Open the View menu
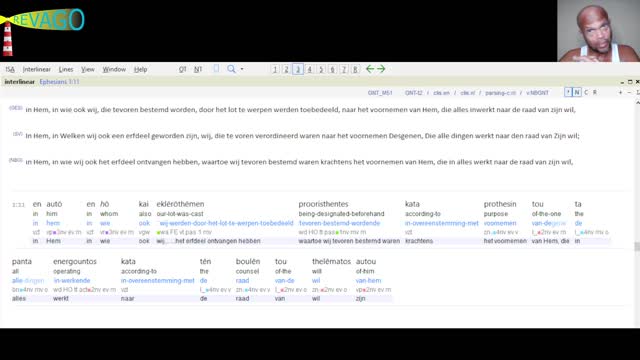This screenshot has height=360, width=640. pos(87,69)
